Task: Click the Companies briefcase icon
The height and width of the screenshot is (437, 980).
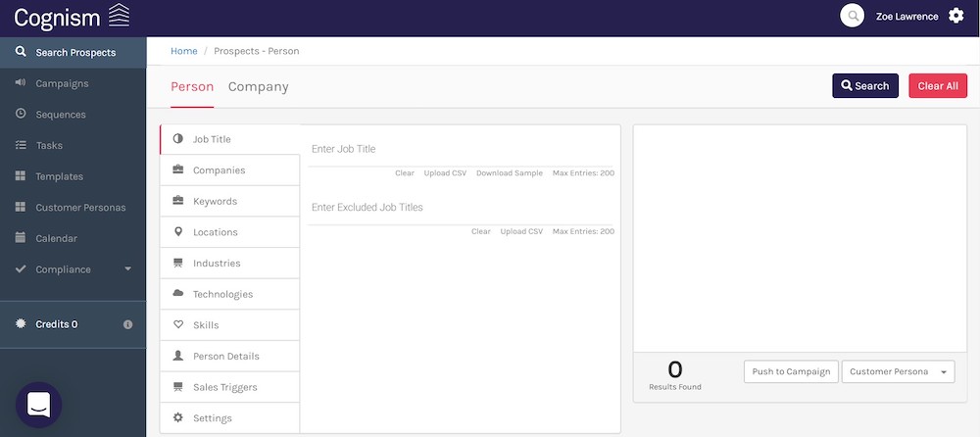Action: click(178, 170)
